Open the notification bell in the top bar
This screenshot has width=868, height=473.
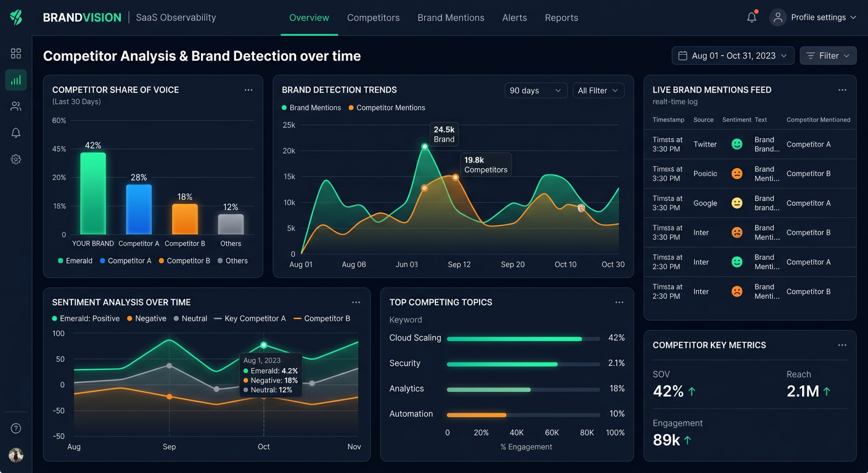(x=751, y=17)
